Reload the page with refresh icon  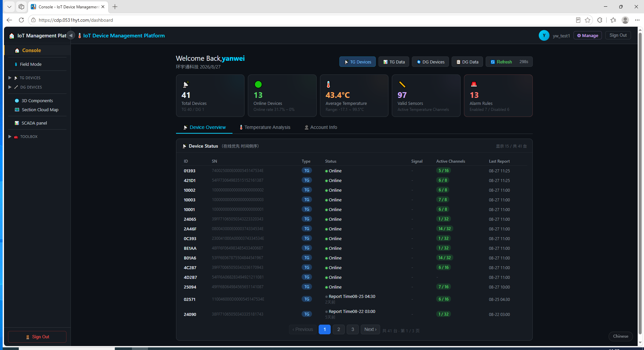tap(21, 20)
